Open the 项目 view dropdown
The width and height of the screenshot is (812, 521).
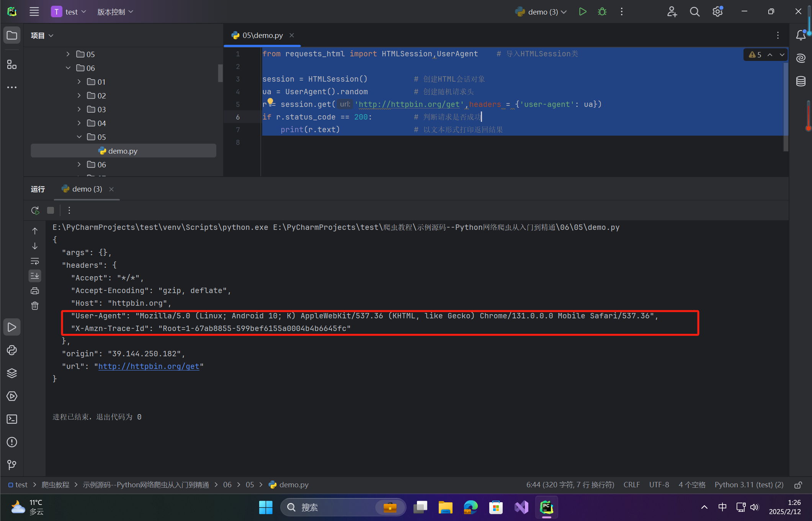pyautogui.click(x=42, y=36)
